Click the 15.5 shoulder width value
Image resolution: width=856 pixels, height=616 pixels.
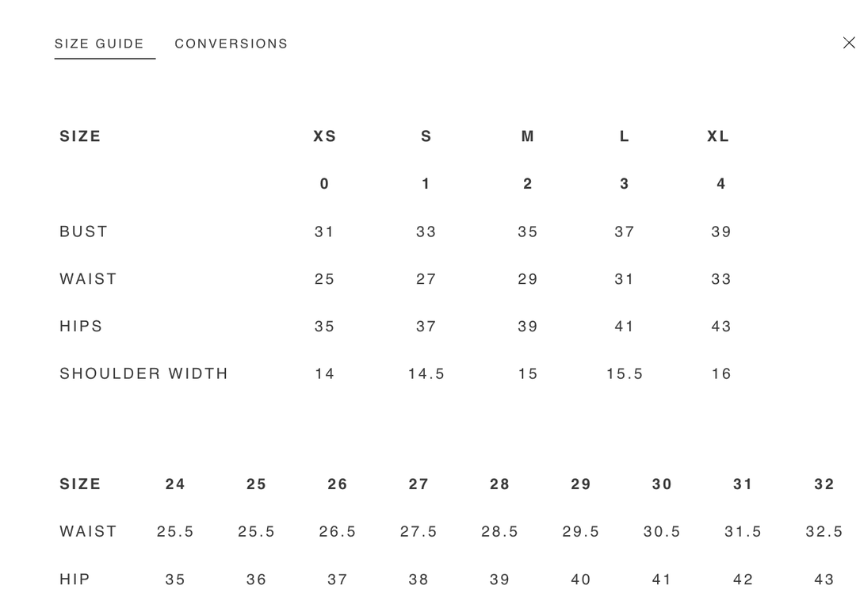(x=625, y=373)
